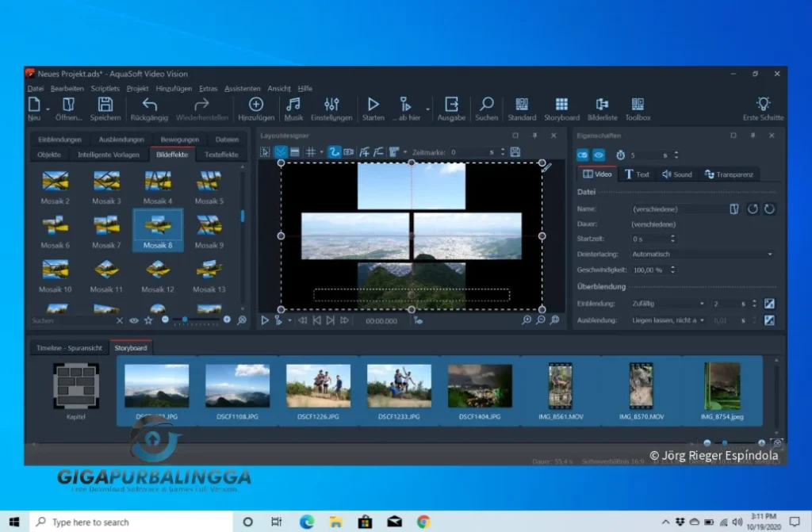Toggle the eye visibility icon in Eigenschaften
The image size is (812, 532).
pos(599,155)
